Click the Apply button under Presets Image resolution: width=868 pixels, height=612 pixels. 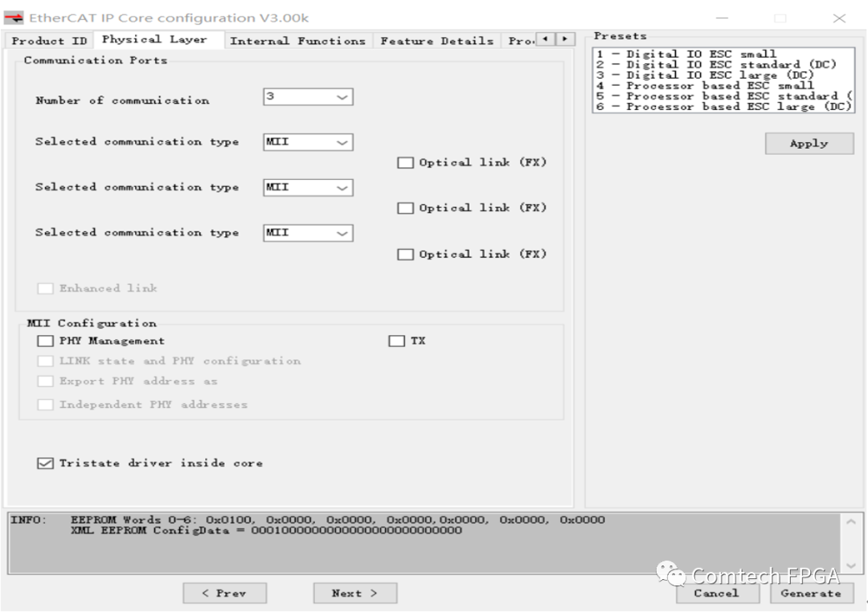click(809, 143)
